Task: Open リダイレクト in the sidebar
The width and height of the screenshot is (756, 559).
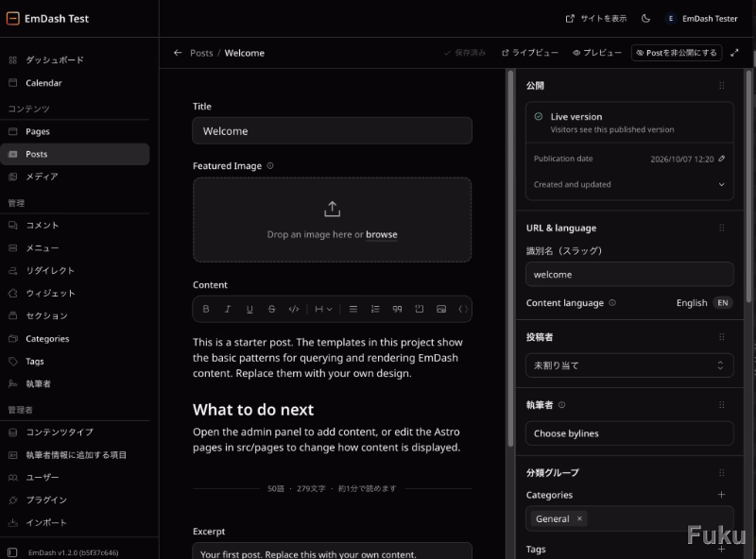Action: [x=75, y=270]
